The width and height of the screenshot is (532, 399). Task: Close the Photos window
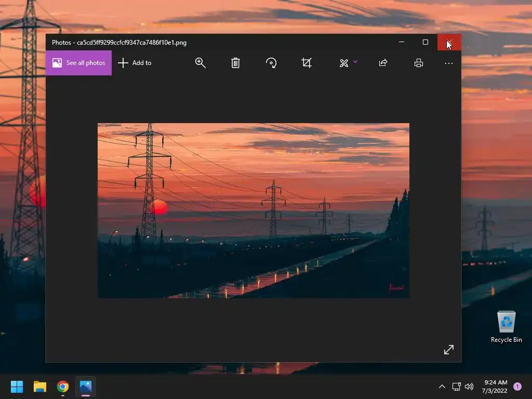pos(449,42)
